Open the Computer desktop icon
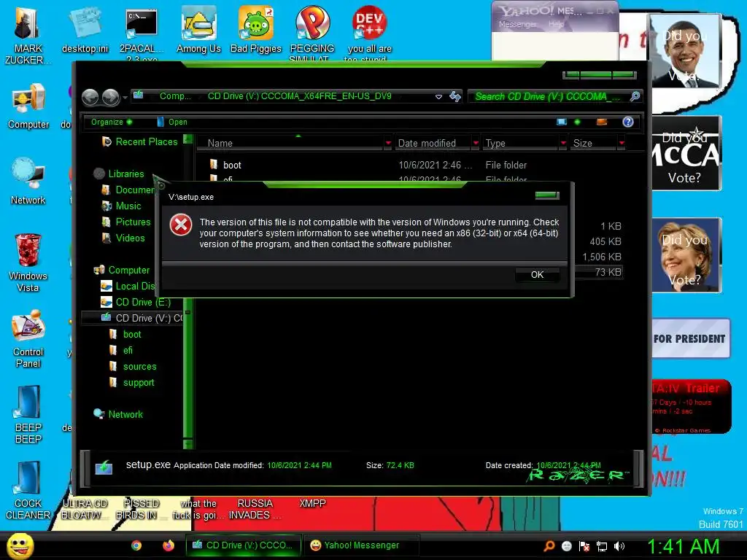This screenshot has width=747, height=560. coord(28,106)
